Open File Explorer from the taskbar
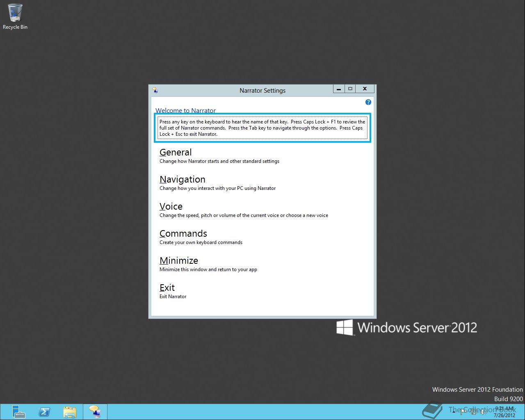Image resolution: width=525 pixels, height=420 pixels. tap(70, 412)
